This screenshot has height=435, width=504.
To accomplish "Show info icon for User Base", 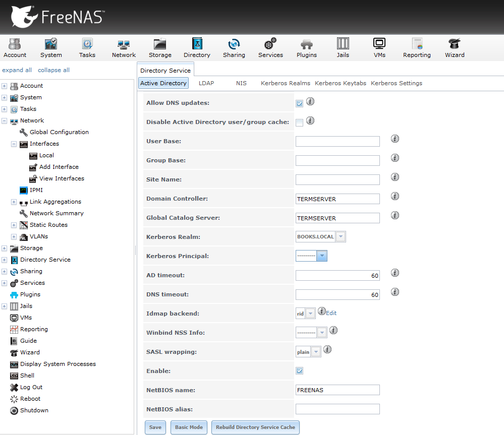I will [x=395, y=139].
